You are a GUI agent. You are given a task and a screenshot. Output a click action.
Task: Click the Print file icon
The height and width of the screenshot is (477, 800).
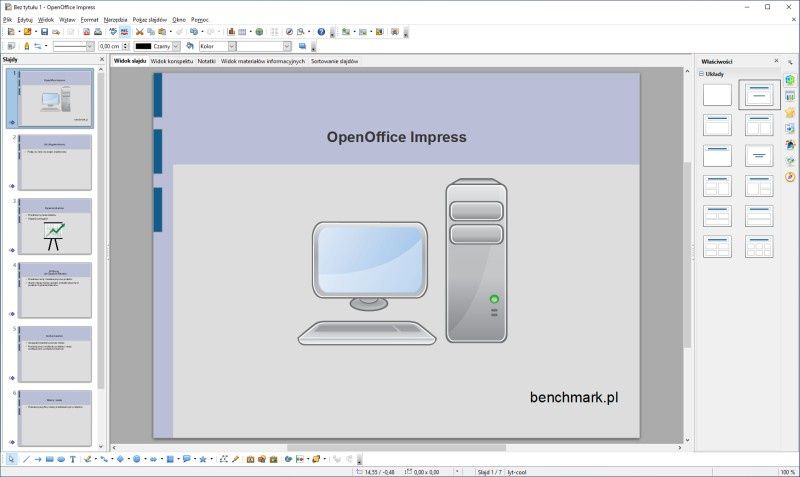coord(97,32)
